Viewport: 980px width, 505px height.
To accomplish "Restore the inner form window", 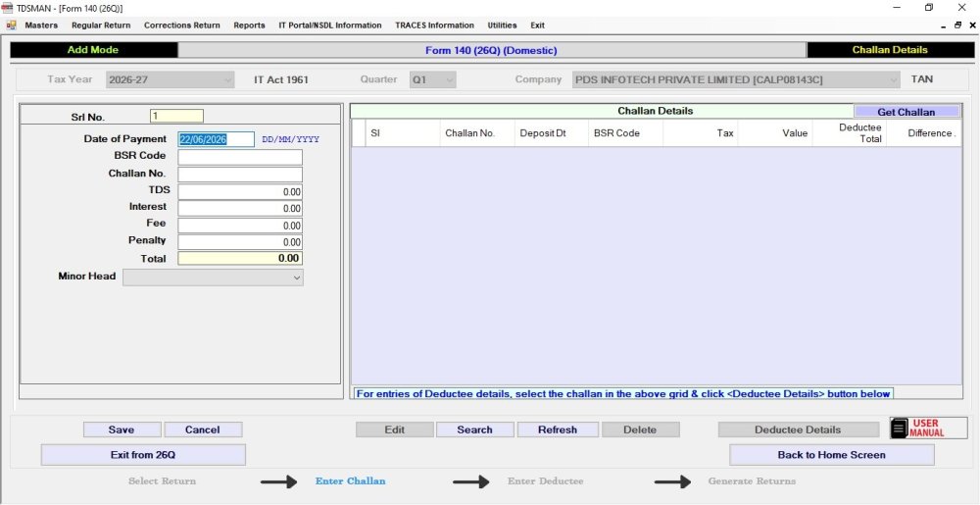I will tap(958, 25).
